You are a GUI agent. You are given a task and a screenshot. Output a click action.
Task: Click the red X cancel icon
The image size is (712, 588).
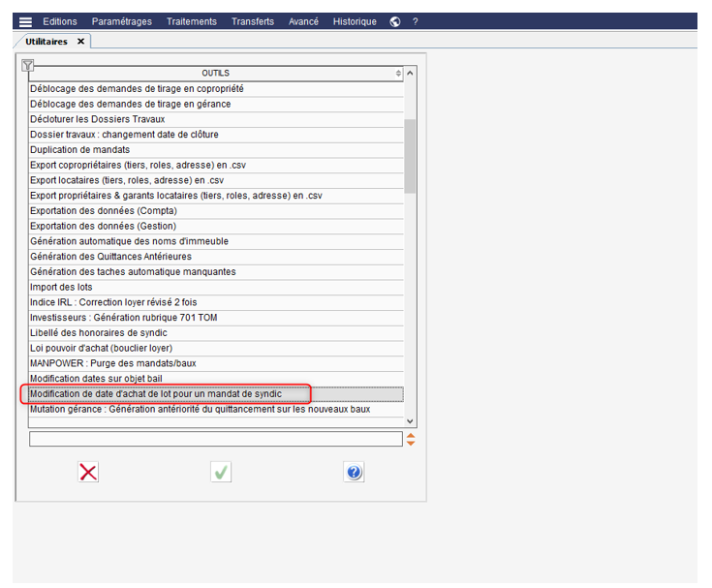pyautogui.click(x=88, y=472)
